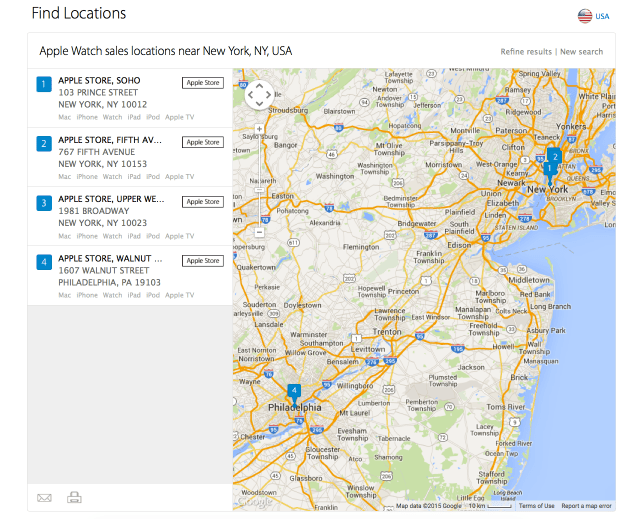Click NEW YORK, NY 10153 text
640x519 pixels.
(102, 164)
